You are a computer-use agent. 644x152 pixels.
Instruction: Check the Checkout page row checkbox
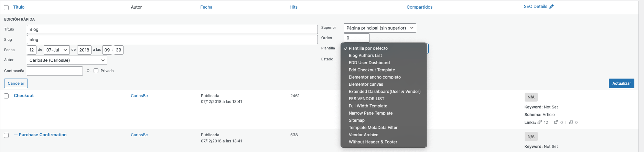pos(6,96)
